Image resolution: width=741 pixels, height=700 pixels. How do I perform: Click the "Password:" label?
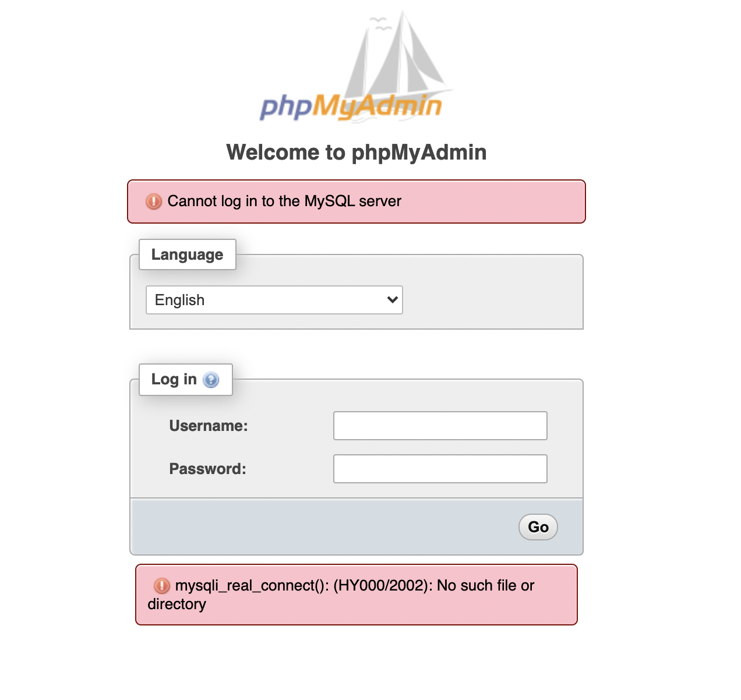click(207, 469)
